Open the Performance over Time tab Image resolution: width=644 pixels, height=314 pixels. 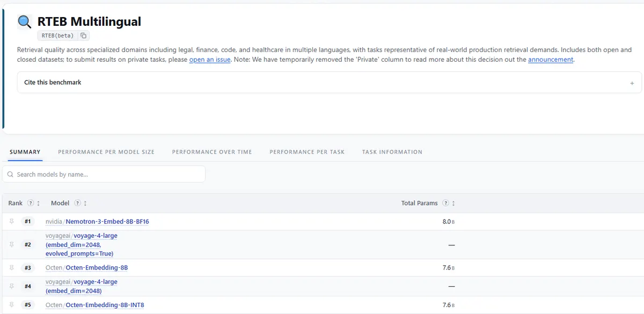click(212, 152)
